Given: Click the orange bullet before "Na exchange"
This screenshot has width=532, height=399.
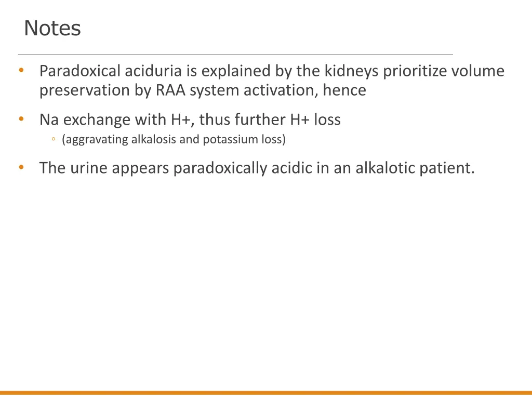Looking at the screenshot, I should click(21, 119).
